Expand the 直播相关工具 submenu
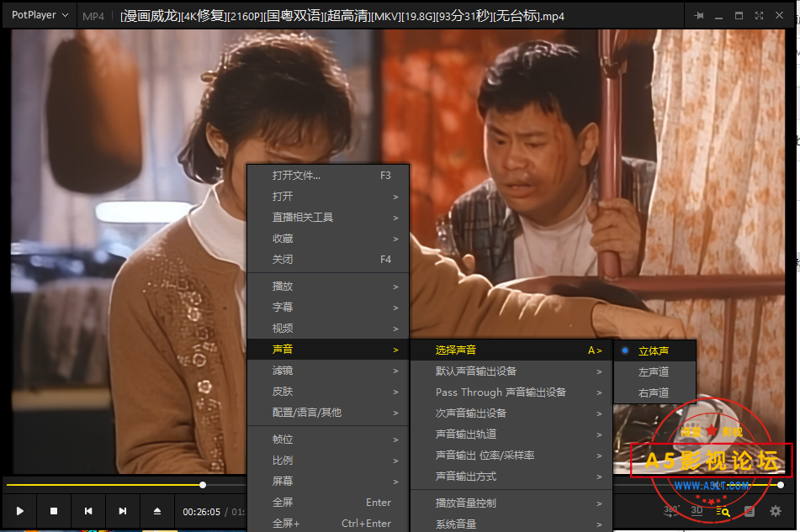 point(328,218)
